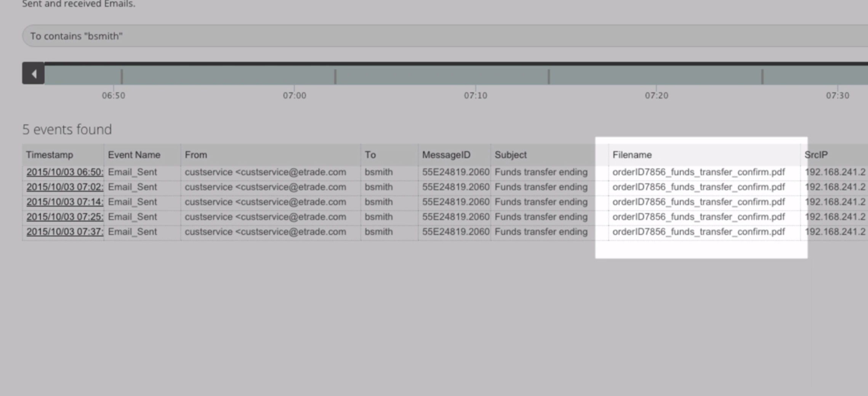Open the 2015/10/03 07:37 timestamp link

[x=65, y=232]
